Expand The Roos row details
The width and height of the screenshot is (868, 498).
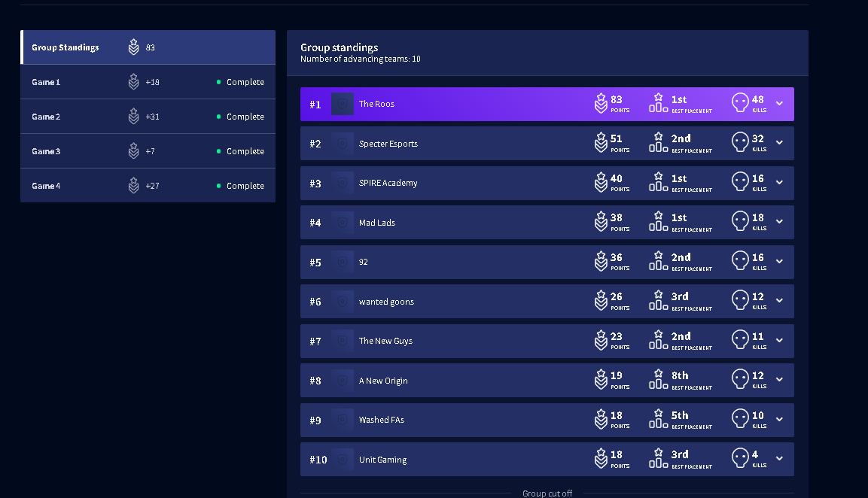click(779, 104)
